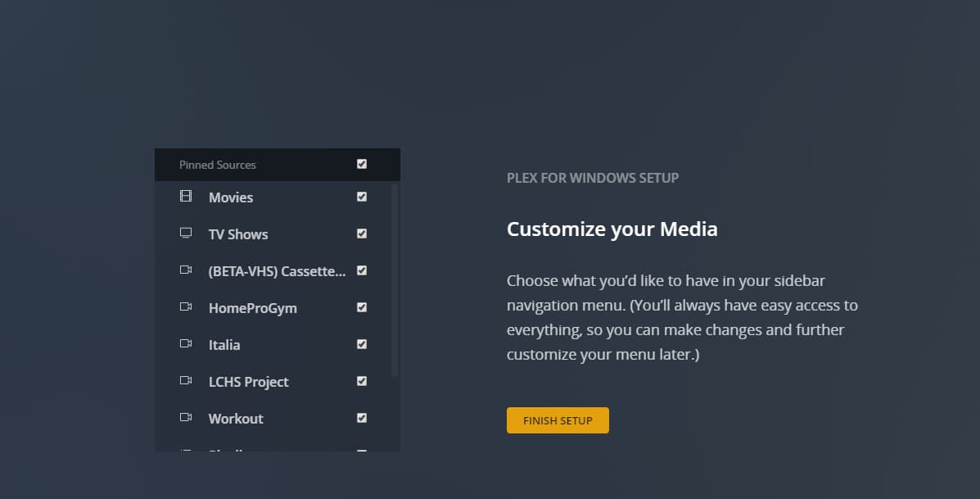Image resolution: width=980 pixels, height=499 pixels.
Task: Click the Movies film strip icon
Action: coord(186,197)
